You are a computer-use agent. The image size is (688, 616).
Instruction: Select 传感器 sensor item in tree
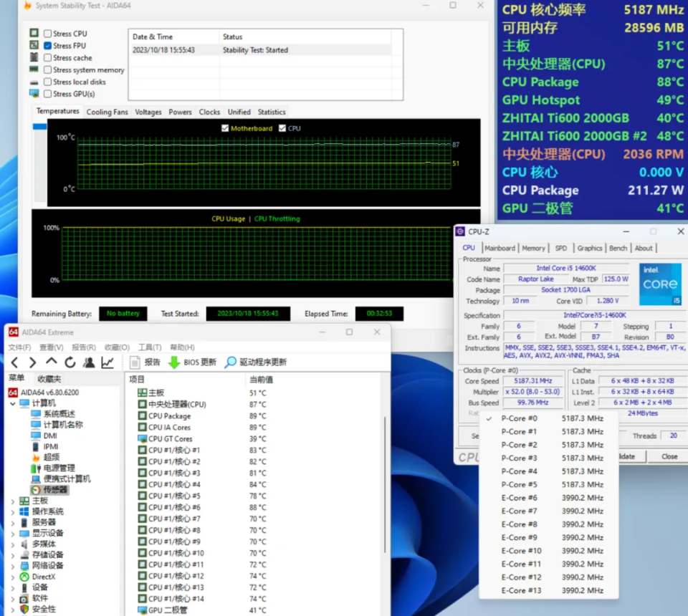(55, 490)
